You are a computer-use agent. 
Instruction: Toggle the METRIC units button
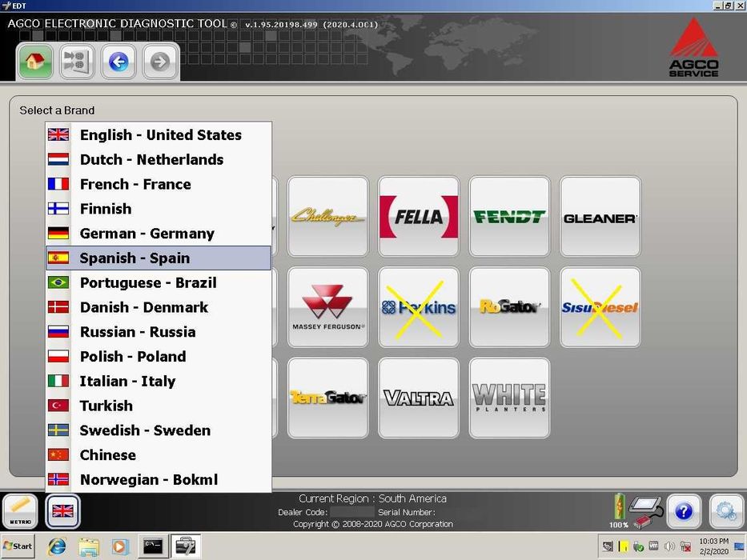point(20,511)
